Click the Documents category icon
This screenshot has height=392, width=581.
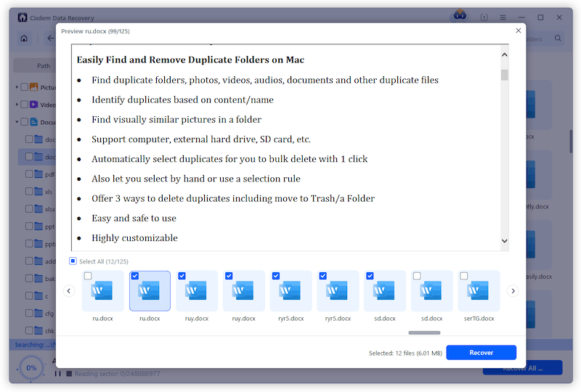(33, 122)
